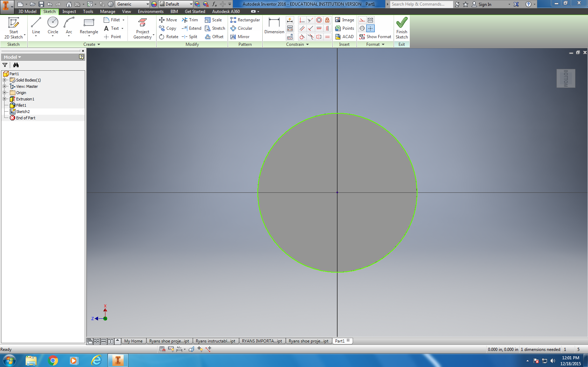
Task: Toggle Slice Graphics in status bar
Action: click(191, 349)
